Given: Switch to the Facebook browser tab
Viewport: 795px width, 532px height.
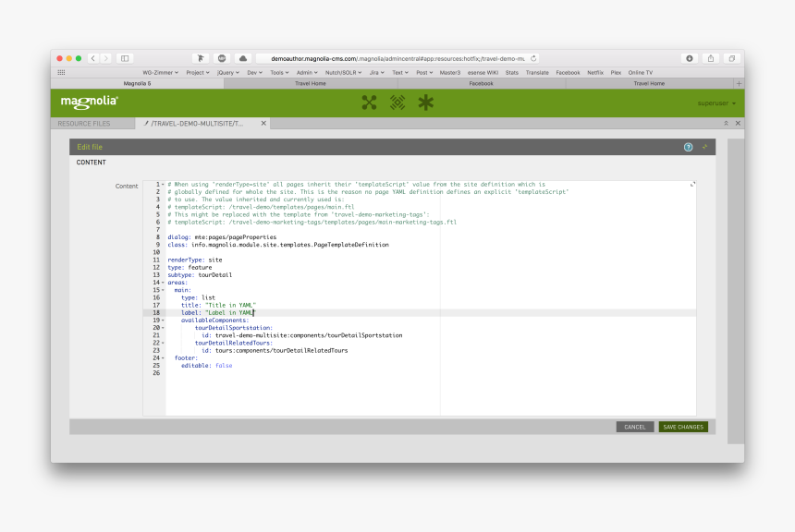Looking at the screenshot, I should 481,83.
